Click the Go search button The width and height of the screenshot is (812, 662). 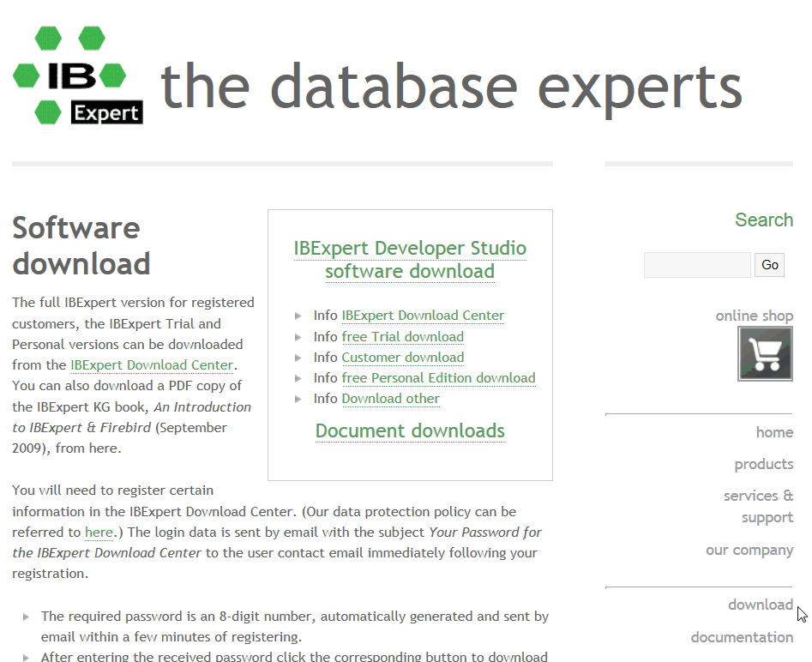769,265
